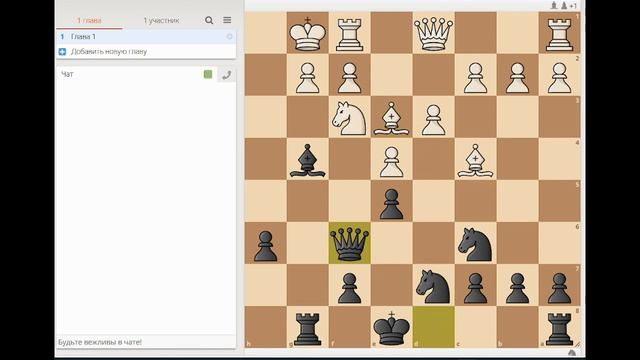Viewport: 640px width, 360px height.
Task: Click the board resize handle at its corner
Action: point(577,344)
